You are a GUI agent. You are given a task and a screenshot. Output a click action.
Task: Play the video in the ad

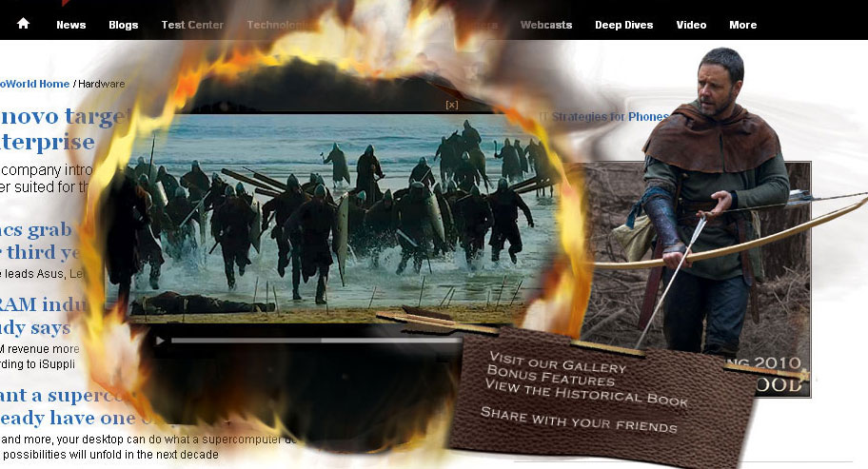coord(160,341)
